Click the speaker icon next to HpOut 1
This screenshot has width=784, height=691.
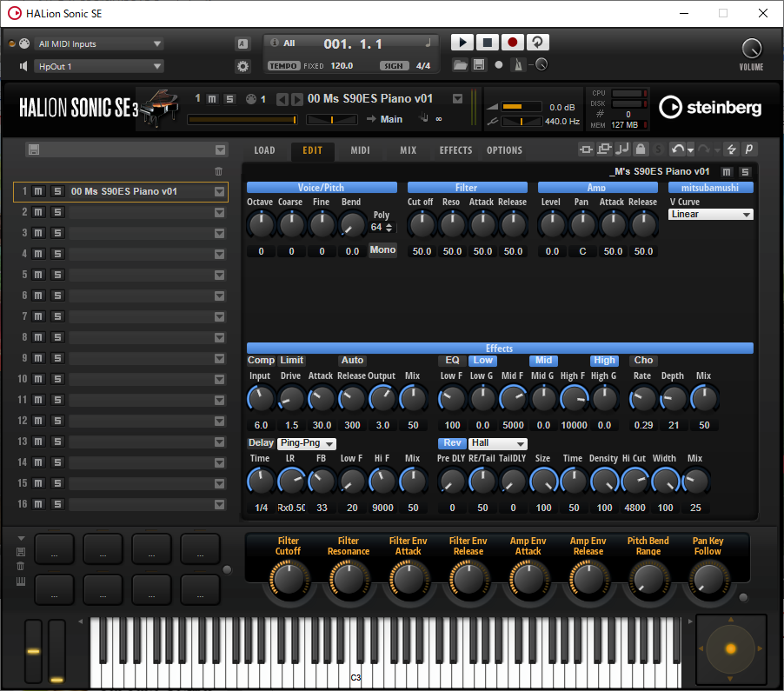tap(23, 66)
